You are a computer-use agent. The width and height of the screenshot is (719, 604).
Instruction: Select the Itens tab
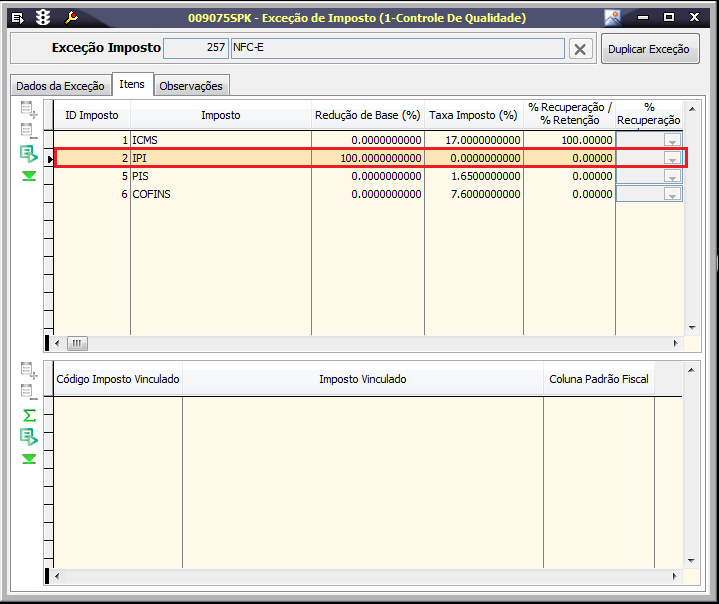click(132, 84)
